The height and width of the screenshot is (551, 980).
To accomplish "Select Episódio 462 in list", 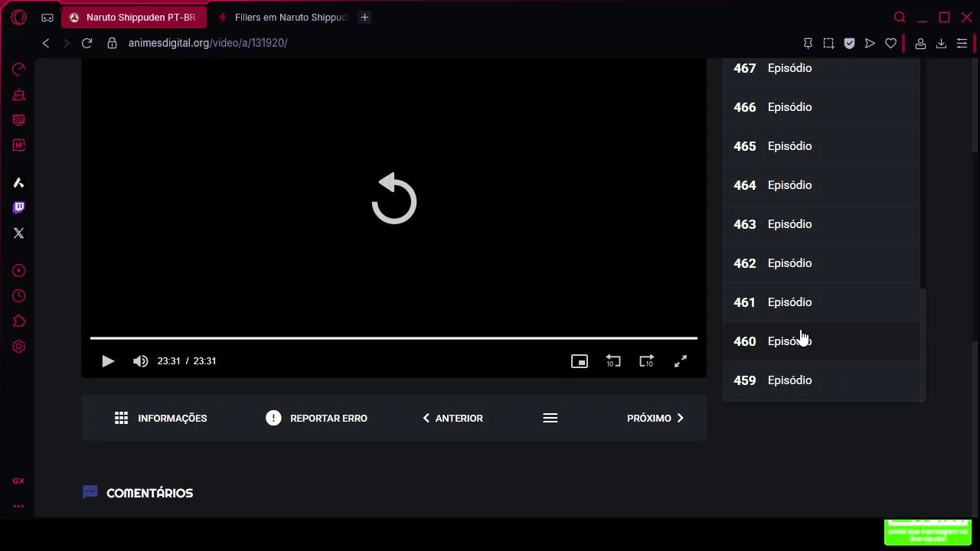I will pos(821,263).
